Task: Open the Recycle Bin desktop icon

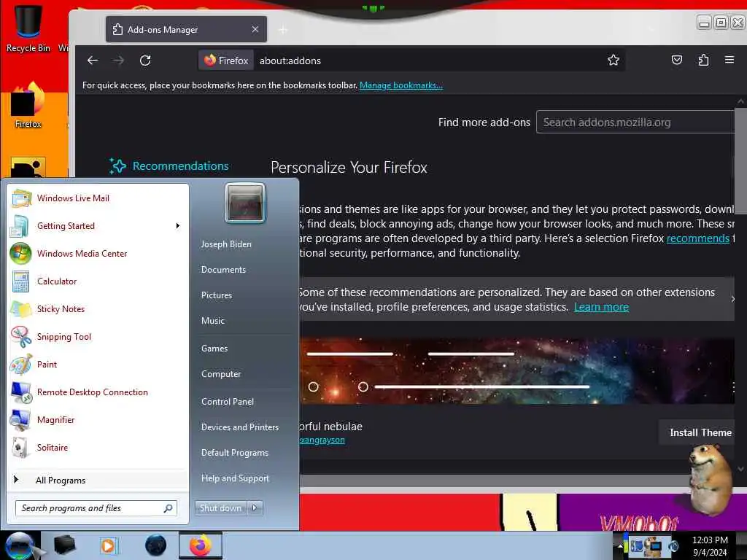Action: (28, 28)
